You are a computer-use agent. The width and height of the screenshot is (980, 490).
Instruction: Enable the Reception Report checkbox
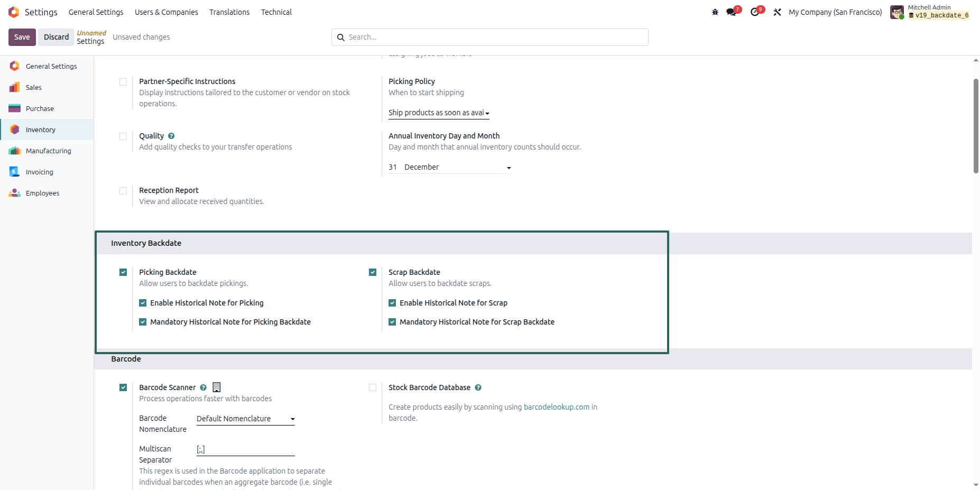[123, 191]
